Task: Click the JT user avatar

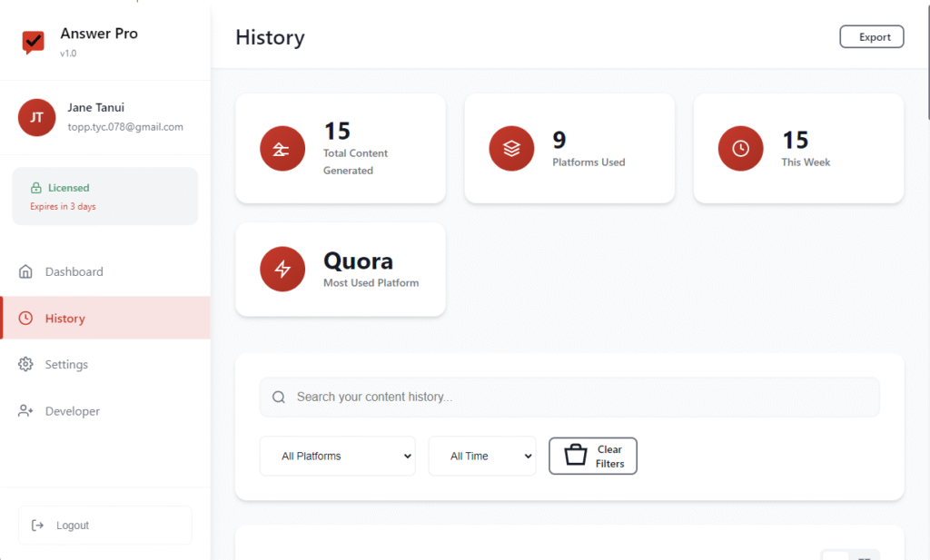Action: pyautogui.click(x=36, y=117)
